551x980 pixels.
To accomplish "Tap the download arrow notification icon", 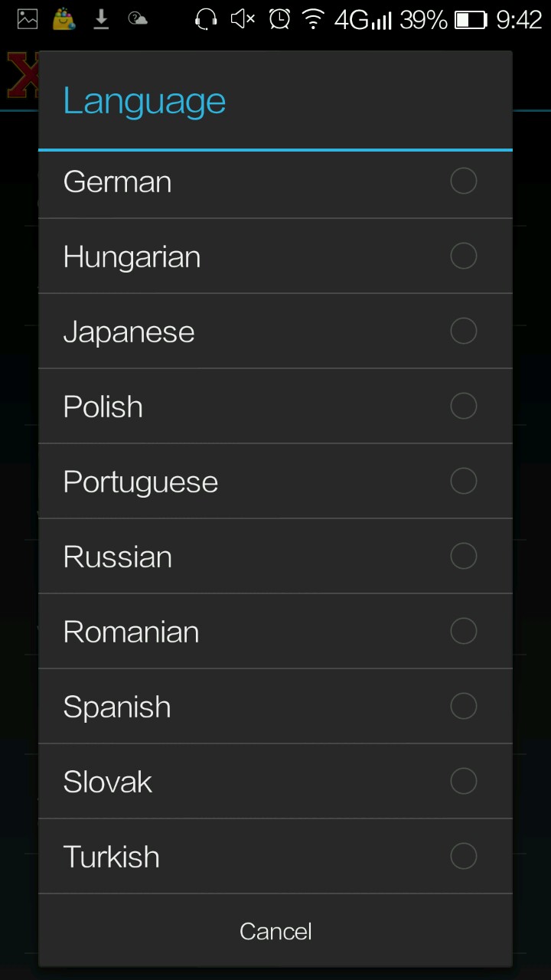I will 101,19.
